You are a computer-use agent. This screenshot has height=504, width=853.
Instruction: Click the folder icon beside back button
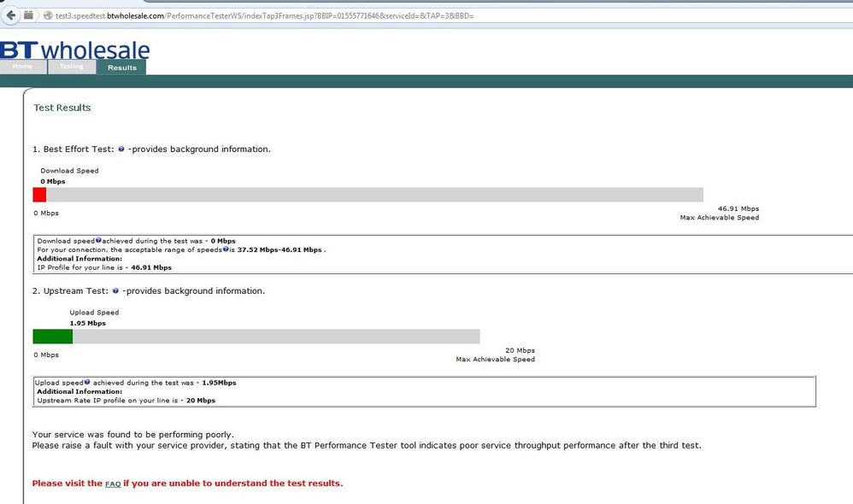click(x=28, y=15)
